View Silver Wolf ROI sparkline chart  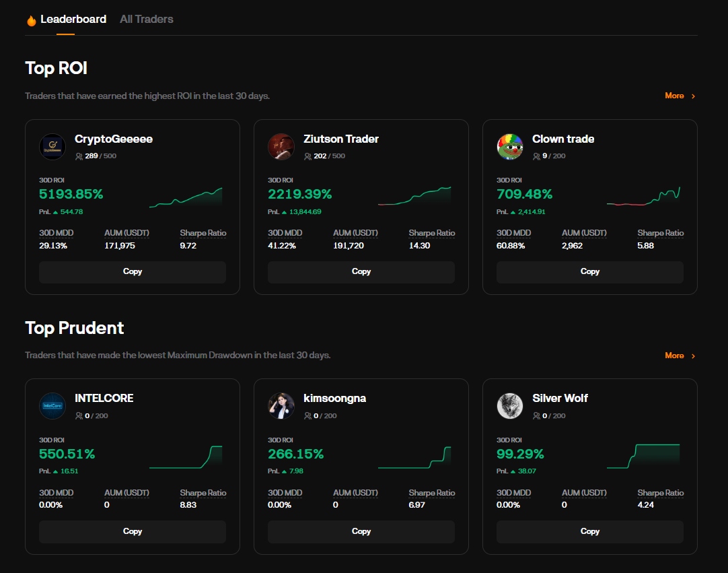(643, 456)
